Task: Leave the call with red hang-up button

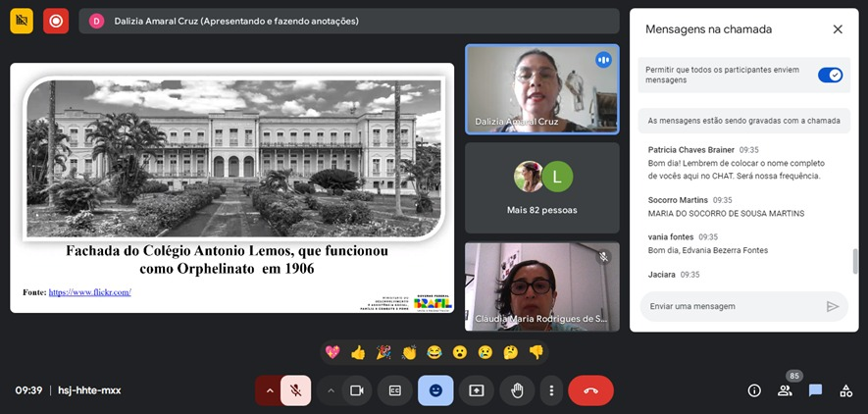Action: [590, 390]
